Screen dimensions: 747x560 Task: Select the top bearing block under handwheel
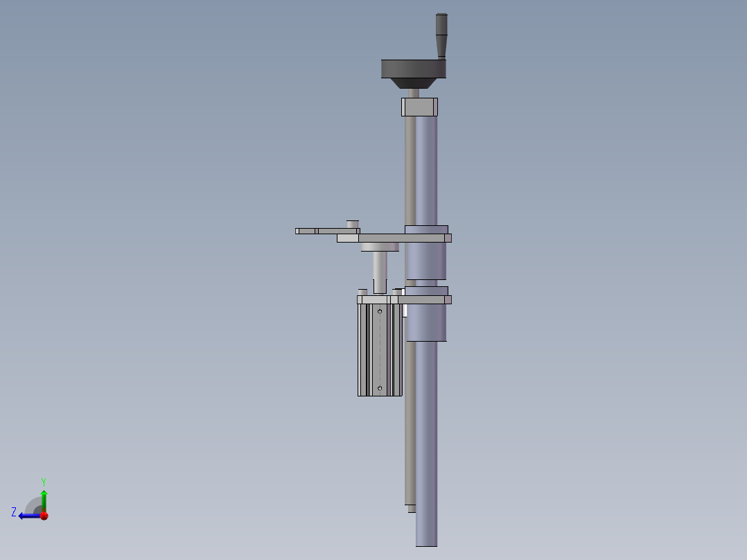(x=419, y=107)
